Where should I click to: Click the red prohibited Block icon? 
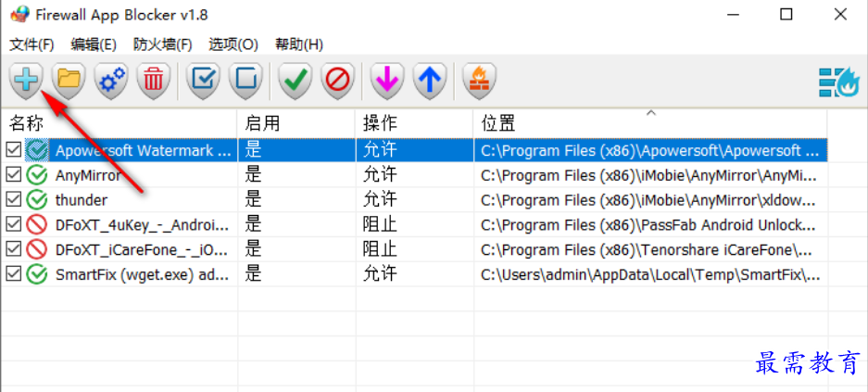tap(337, 81)
